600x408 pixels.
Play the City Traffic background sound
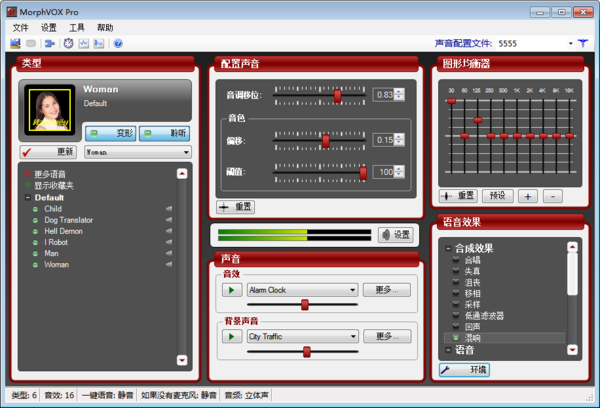point(232,336)
